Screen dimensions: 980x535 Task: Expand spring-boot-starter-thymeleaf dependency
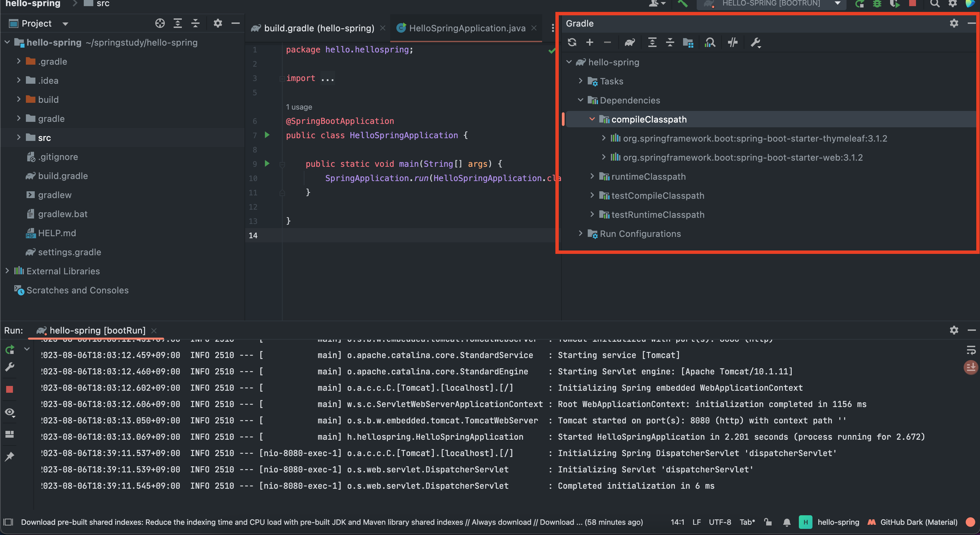click(x=603, y=138)
